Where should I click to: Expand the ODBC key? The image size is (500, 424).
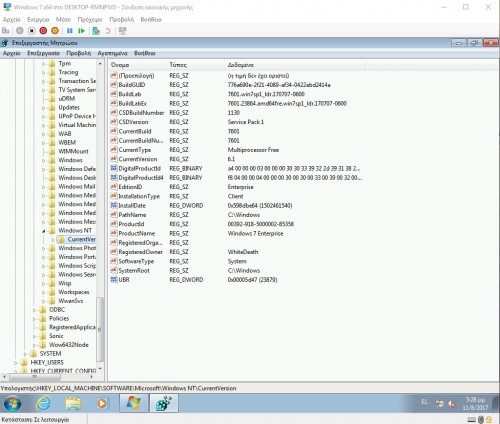tap(34, 310)
